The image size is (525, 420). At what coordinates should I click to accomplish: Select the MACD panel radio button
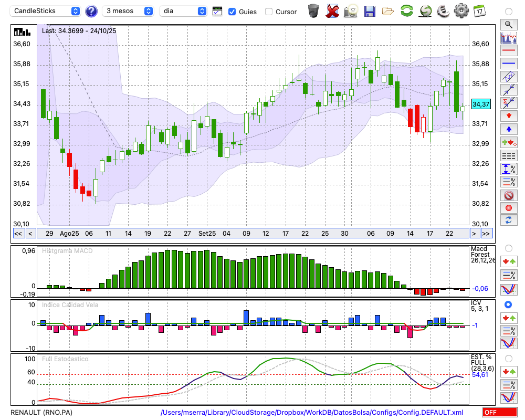[509, 248]
